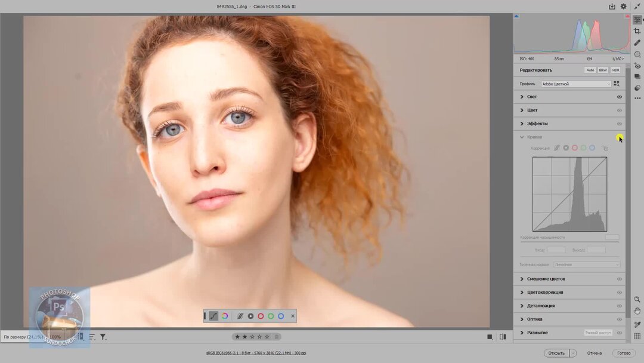This screenshot has height=363, width=644.
Task: Select the red channel curve icon
Action: 575,147
